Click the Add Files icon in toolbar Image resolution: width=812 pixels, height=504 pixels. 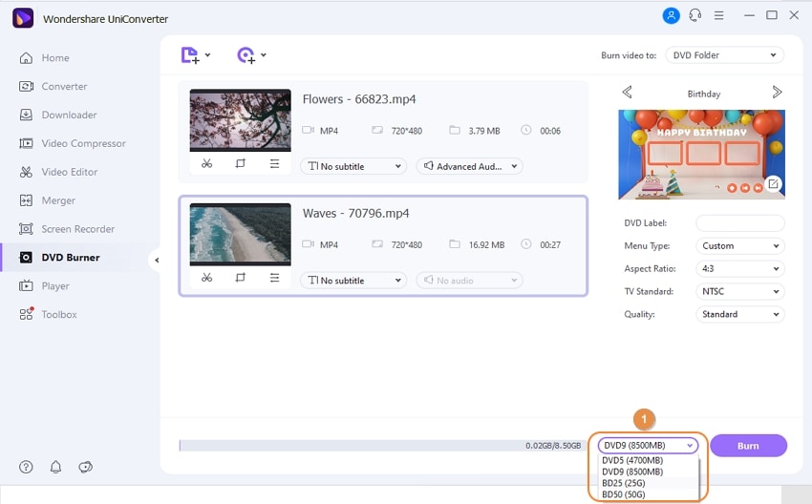pyautogui.click(x=190, y=54)
